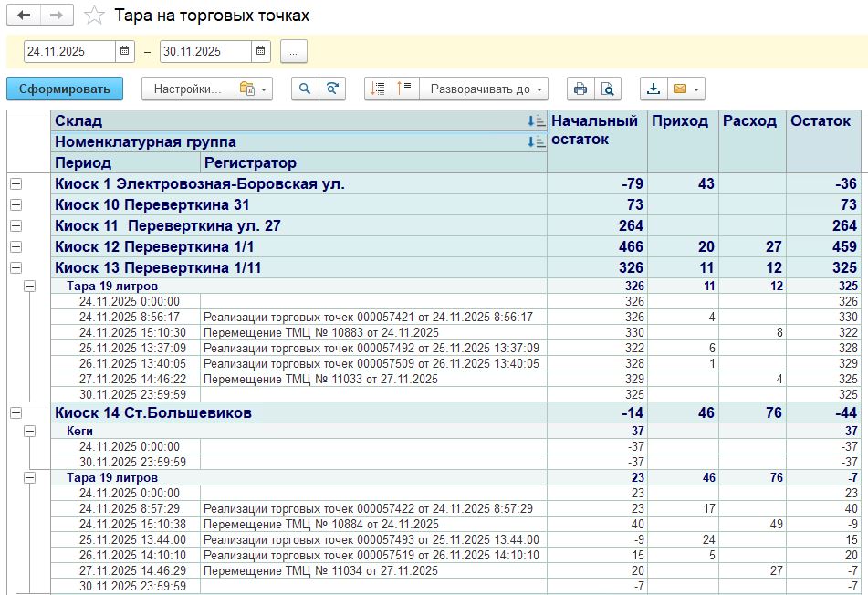Click the save report icon
Screen dimensions: 868x595
click(653, 89)
